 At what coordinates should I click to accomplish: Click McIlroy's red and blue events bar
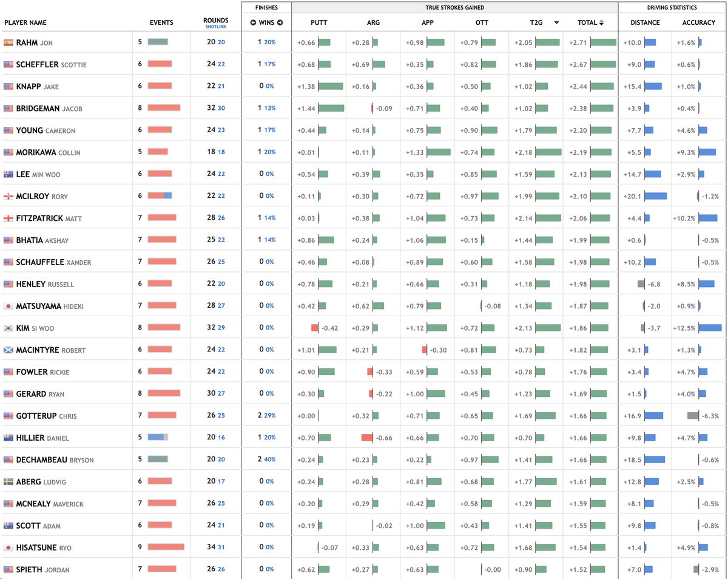pyautogui.click(x=160, y=196)
